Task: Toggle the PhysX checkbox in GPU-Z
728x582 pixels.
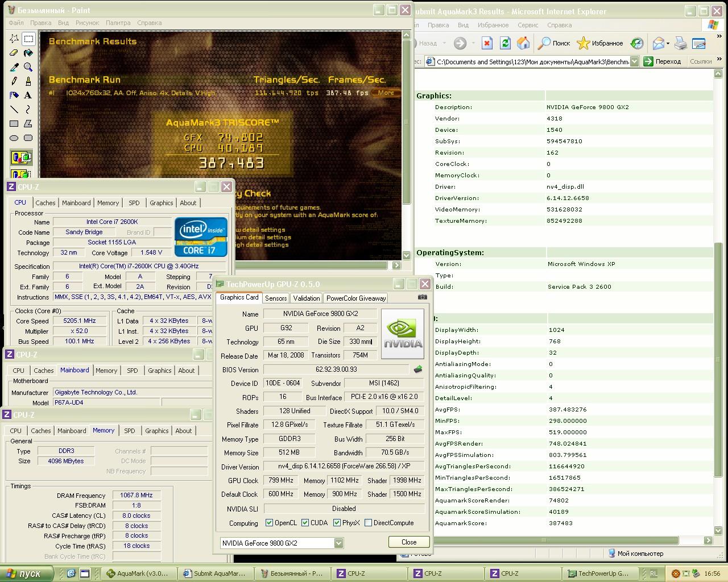Action: tap(337, 523)
